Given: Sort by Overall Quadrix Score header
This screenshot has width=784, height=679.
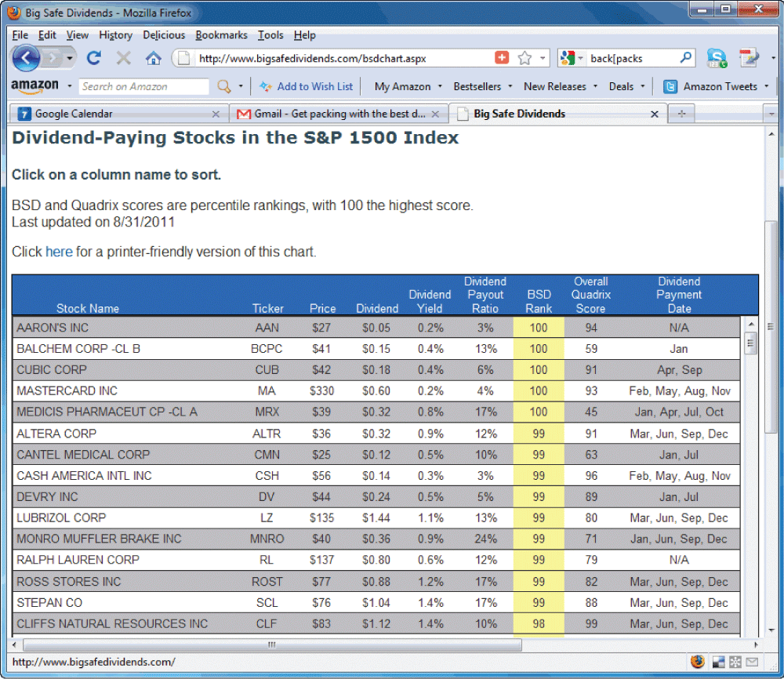Looking at the screenshot, I should click(x=591, y=295).
